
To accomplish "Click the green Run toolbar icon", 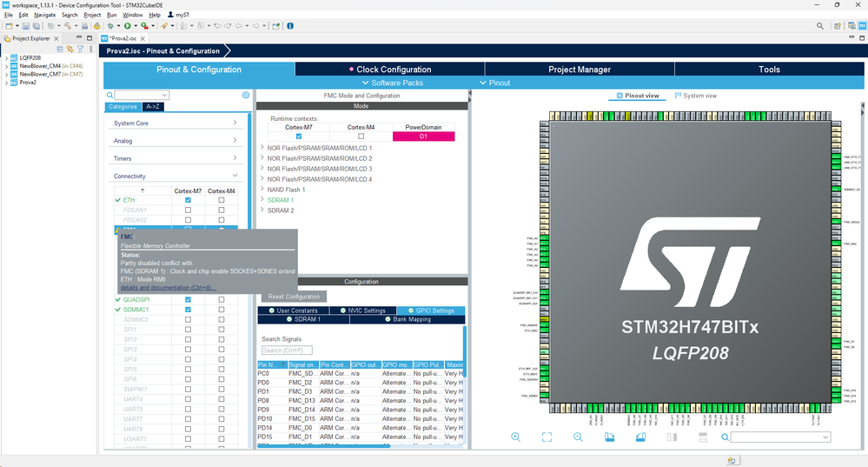I will [x=128, y=25].
